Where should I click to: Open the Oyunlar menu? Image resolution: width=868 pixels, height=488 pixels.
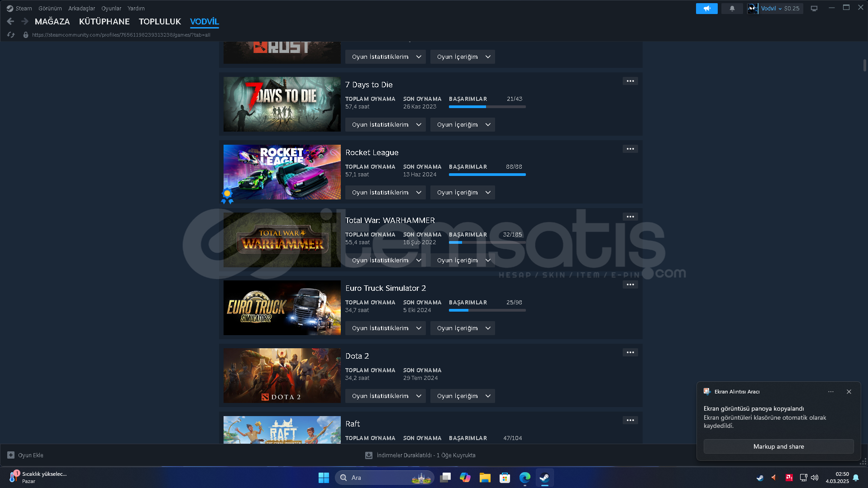click(x=111, y=9)
